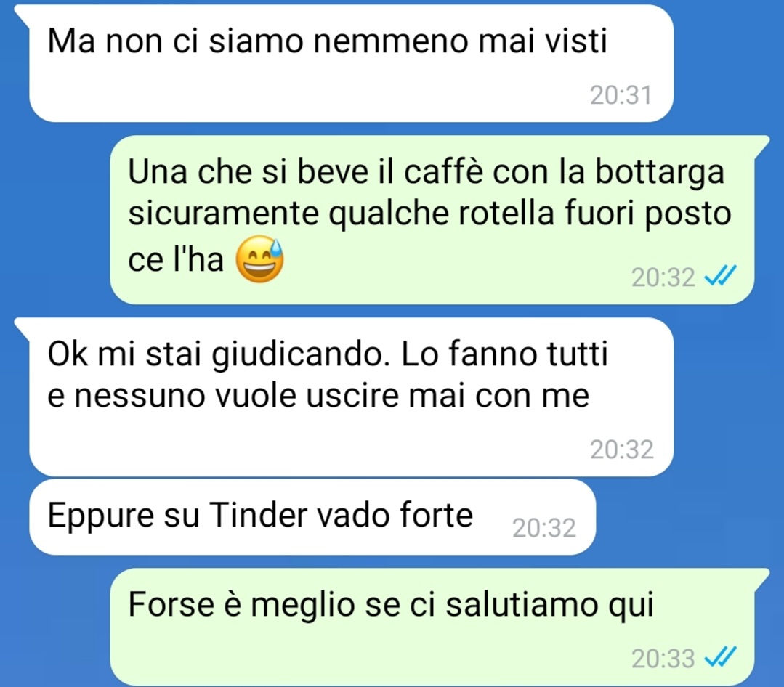784x687 pixels.
Task: Tap the text 'nessuno vuole uscire mai con me'
Action: point(332,396)
